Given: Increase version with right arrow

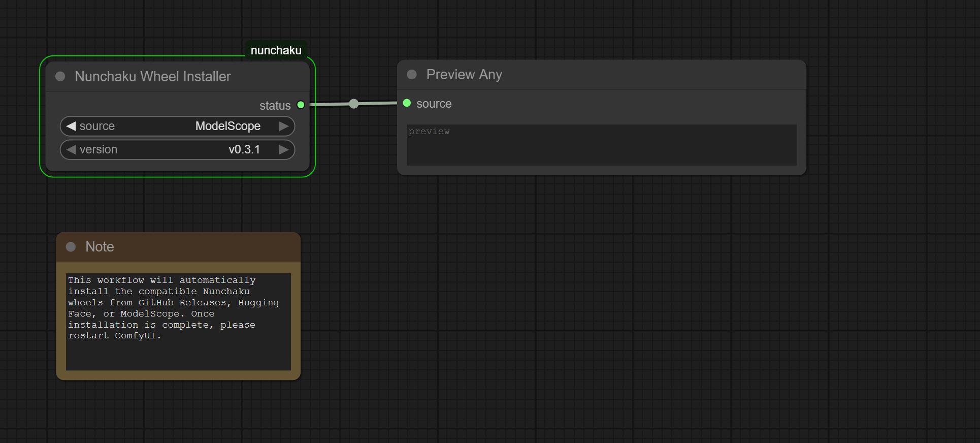Looking at the screenshot, I should [284, 149].
